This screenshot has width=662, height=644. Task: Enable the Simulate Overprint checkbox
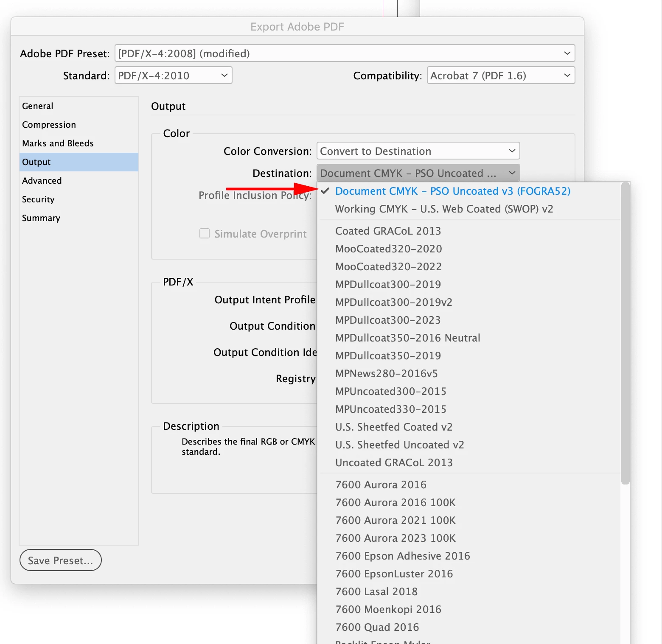(x=205, y=234)
